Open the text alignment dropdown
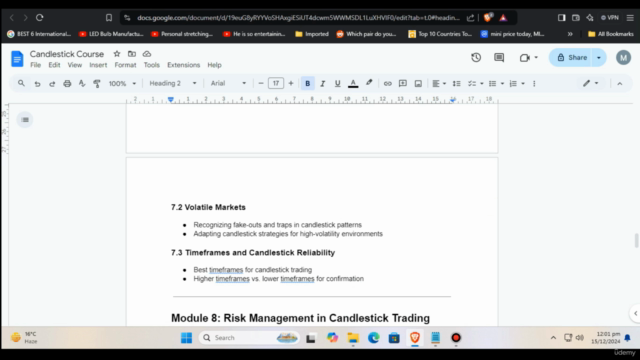 coord(439,84)
